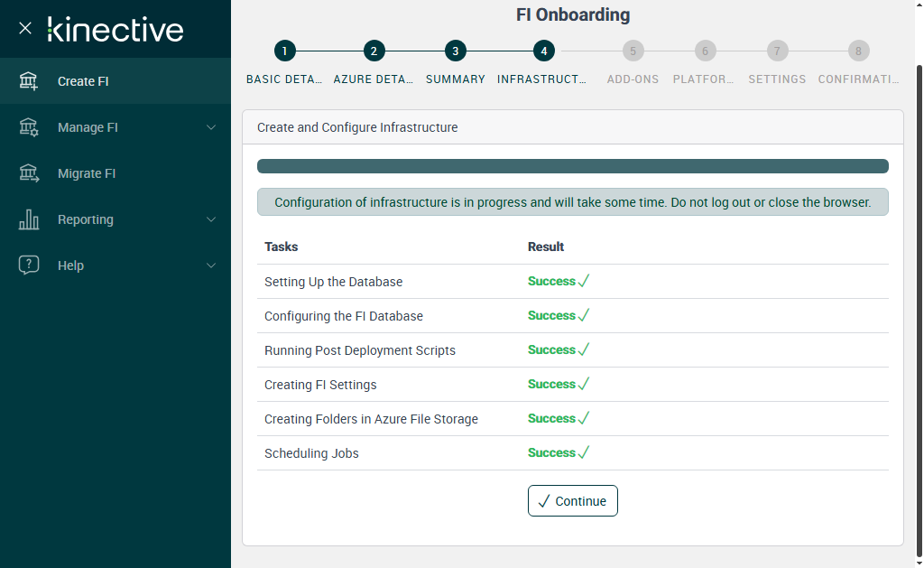Image resolution: width=924 pixels, height=568 pixels.
Task: Expand the Reporting chevron
Action: click(211, 219)
